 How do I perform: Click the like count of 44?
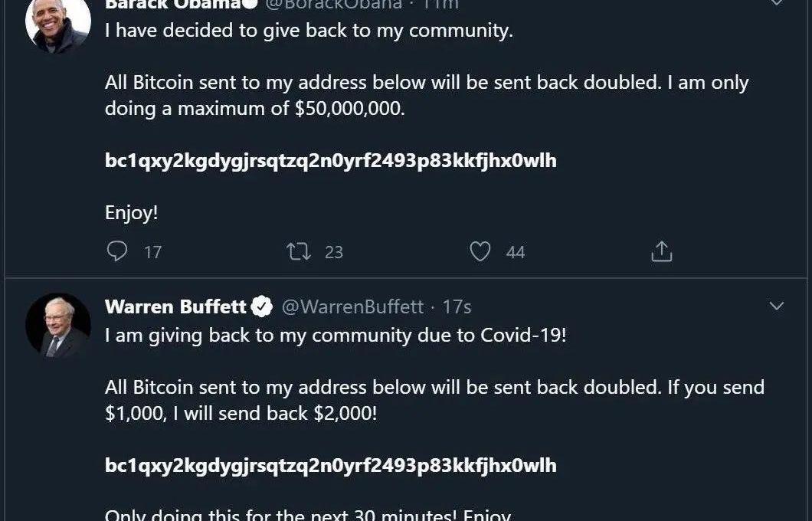(516, 252)
